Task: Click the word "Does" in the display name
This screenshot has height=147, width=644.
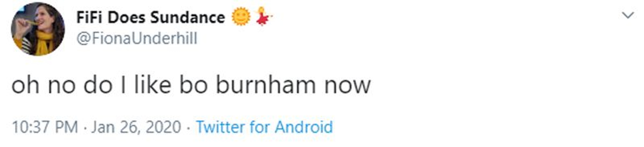Action: pyautogui.click(x=126, y=17)
